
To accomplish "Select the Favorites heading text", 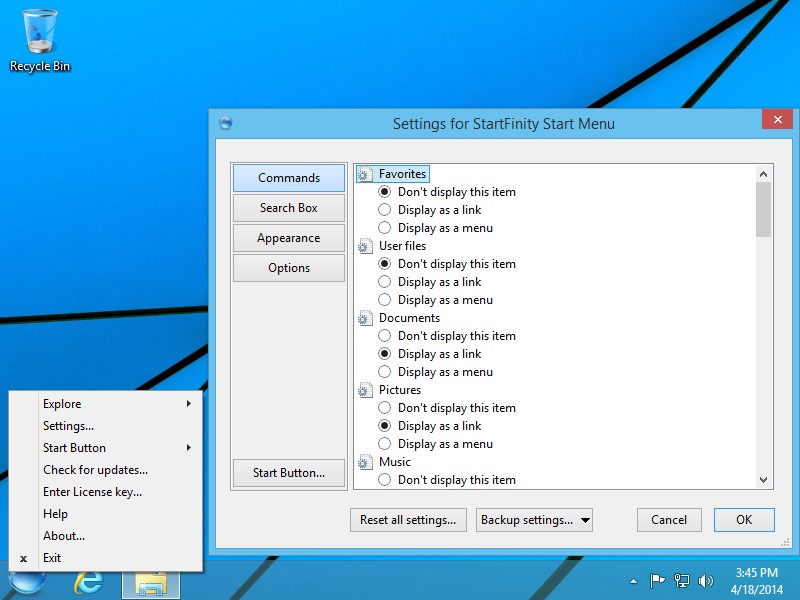I will [403, 174].
